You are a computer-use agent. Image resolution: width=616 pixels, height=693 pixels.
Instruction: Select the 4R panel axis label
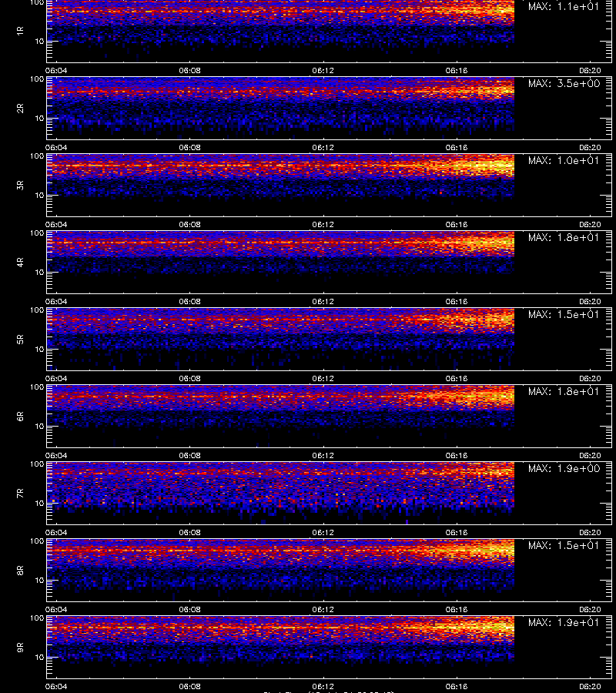(x=20, y=262)
